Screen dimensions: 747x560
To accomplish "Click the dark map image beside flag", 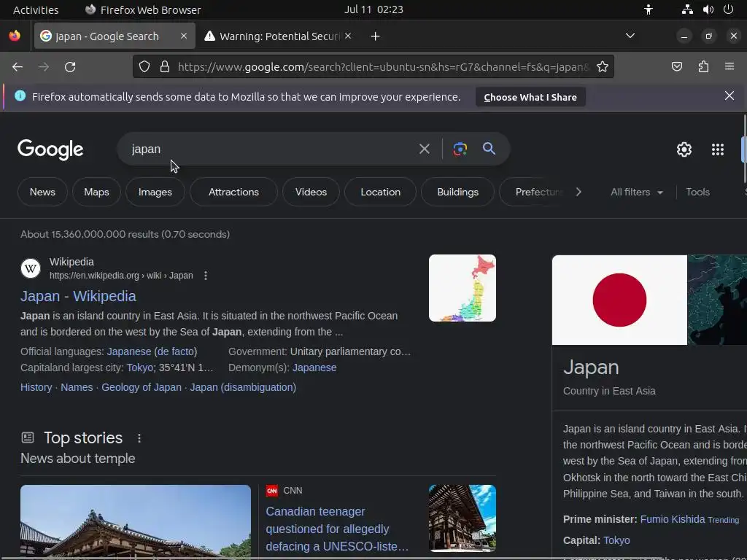I will tap(717, 300).
